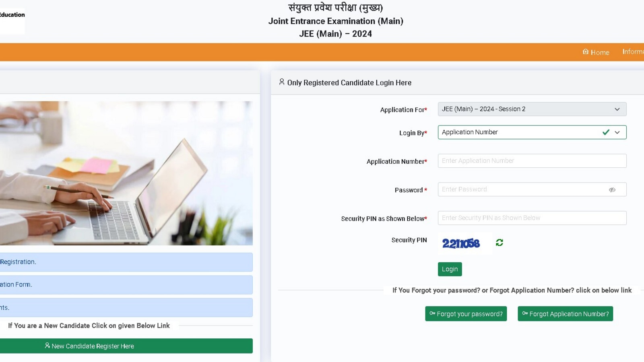Click user icon beside Registered Candidate Login

[282, 82]
